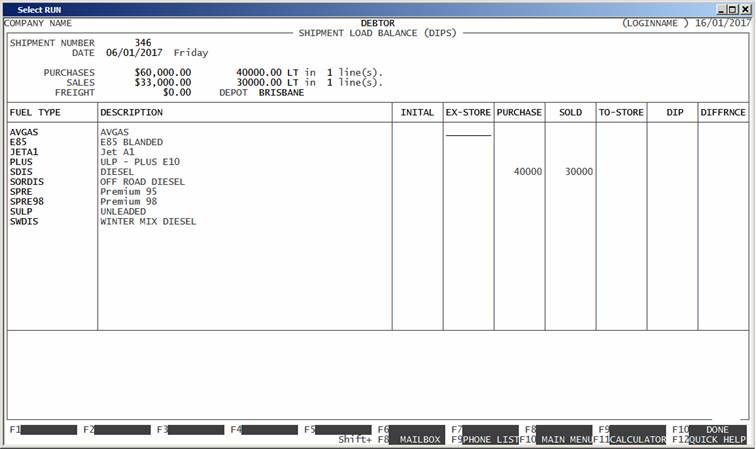
Task: Click the sold value 30000 for diesel
Action: pos(579,172)
